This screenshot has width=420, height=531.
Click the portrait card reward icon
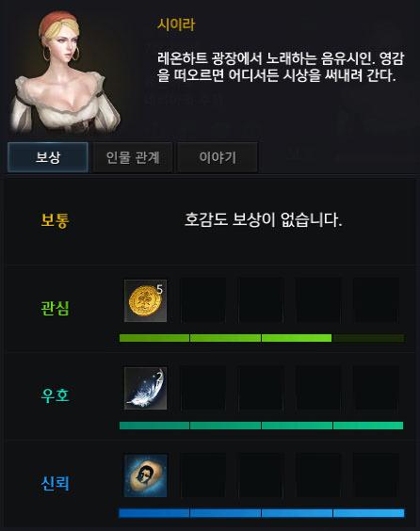145,475
